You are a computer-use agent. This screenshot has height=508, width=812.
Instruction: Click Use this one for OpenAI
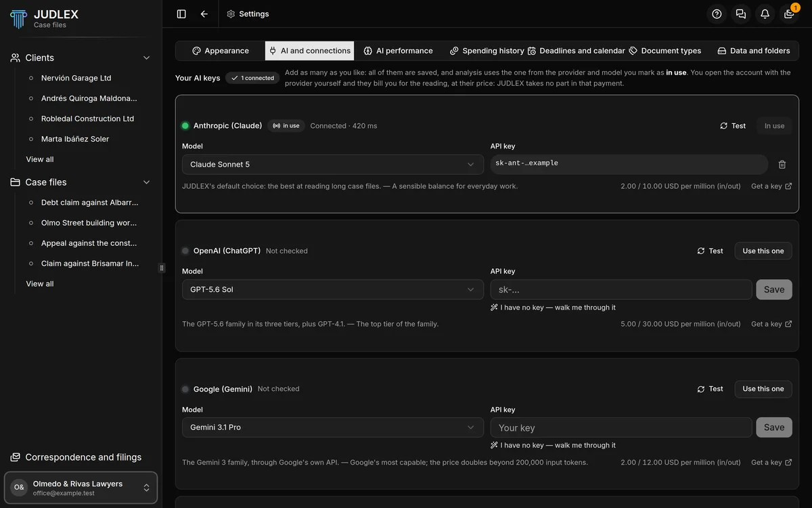(763, 251)
